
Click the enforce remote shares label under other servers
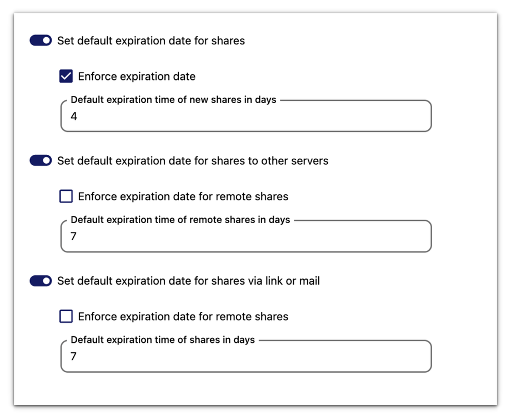[183, 196]
